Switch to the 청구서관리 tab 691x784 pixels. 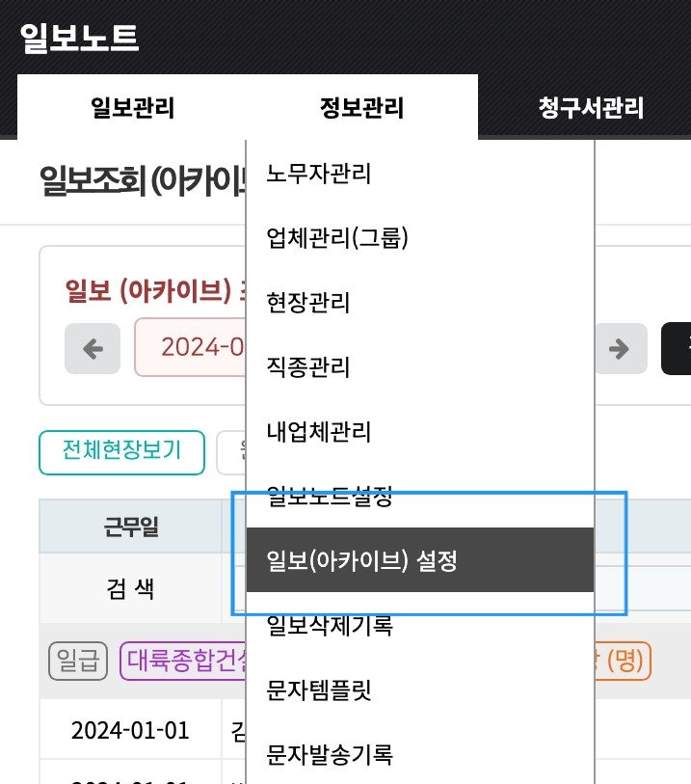tap(590, 107)
